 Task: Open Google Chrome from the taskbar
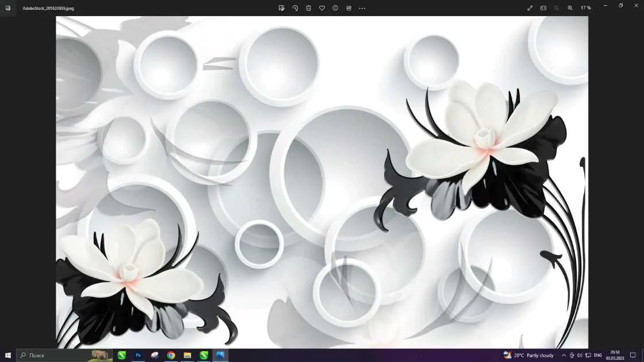click(x=171, y=356)
